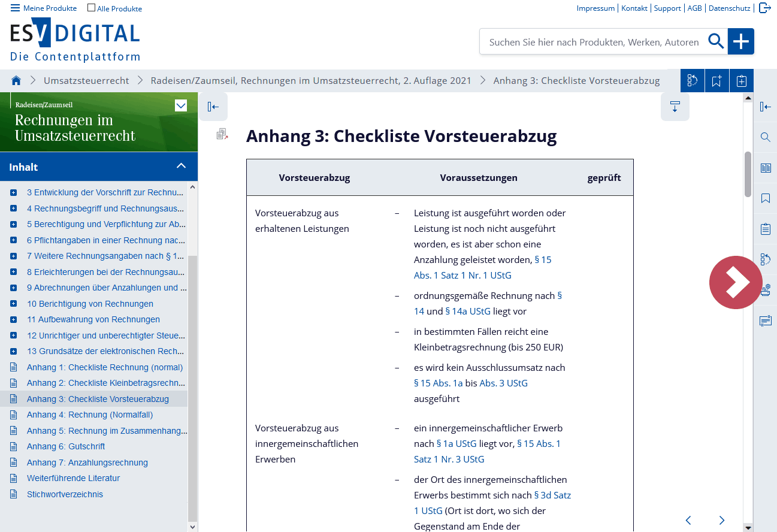Go to previous page with left chevron
This screenshot has height=532, width=777.
[x=688, y=520]
